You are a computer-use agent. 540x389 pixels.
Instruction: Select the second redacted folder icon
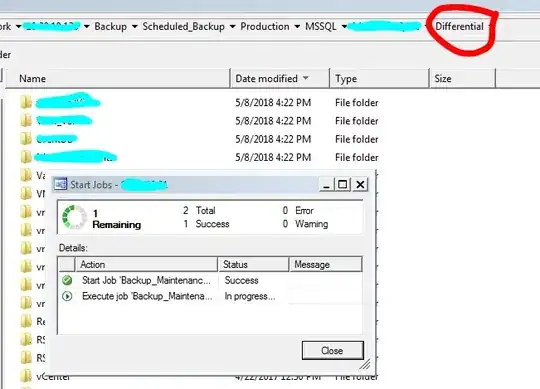point(26,120)
